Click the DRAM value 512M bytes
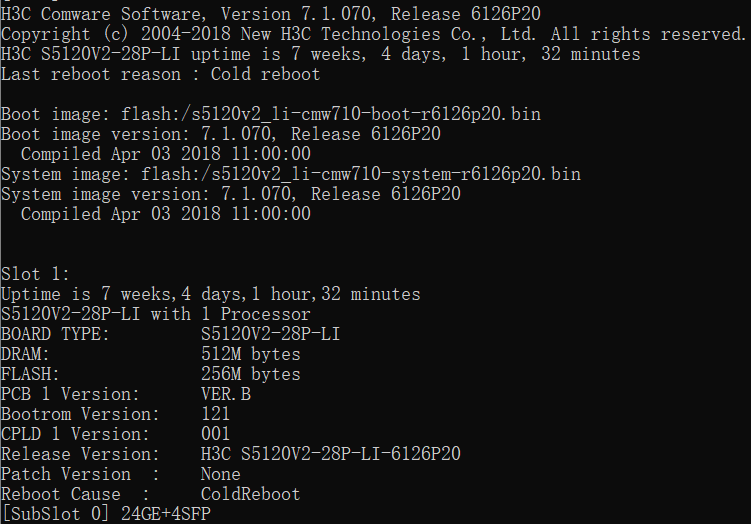Image resolution: width=751 pixels, height=524 pixels. coord(250,354)
